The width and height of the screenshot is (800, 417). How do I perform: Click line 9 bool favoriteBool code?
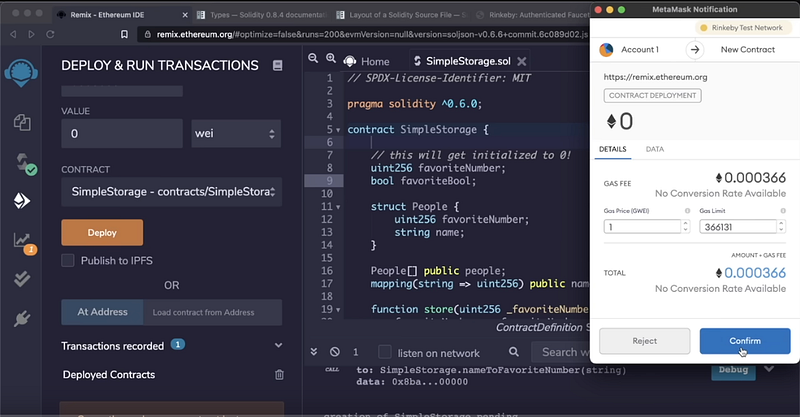423,181
